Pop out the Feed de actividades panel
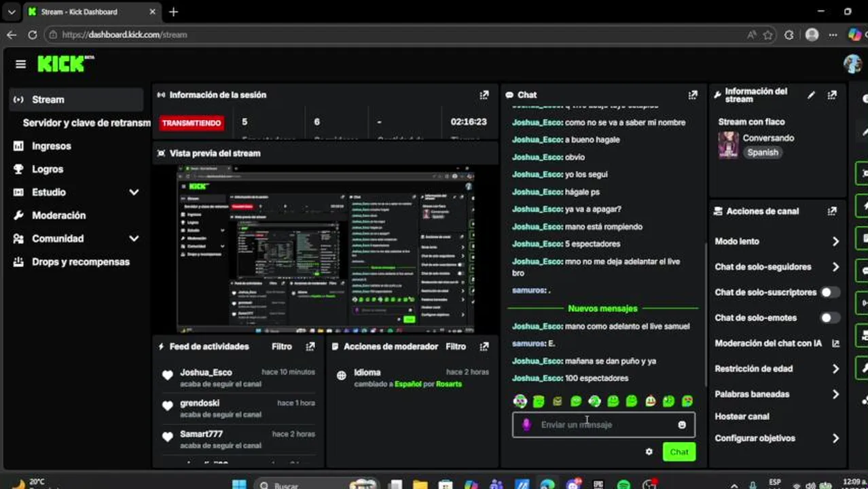The width and height of the screenshot is (868, 489). point(310,346)
